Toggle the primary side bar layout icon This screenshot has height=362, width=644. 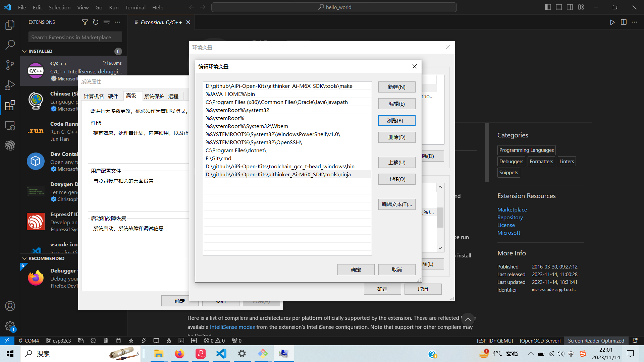click(548, 7)
